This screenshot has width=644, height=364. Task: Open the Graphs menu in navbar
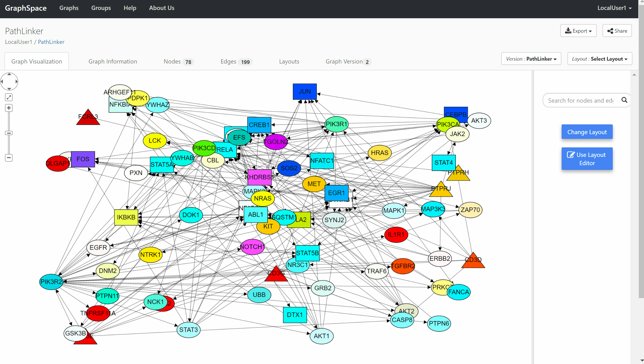pyautogui.click(x=69, y=8)
